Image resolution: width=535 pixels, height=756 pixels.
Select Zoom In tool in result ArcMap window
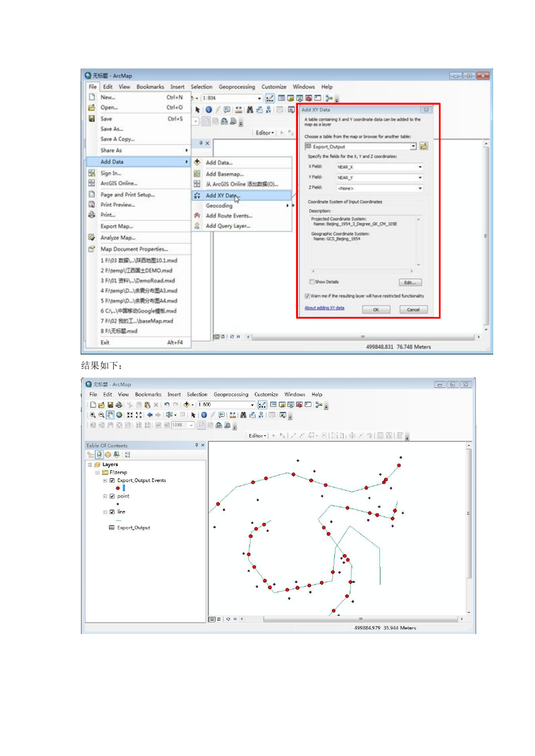[93, 414]
